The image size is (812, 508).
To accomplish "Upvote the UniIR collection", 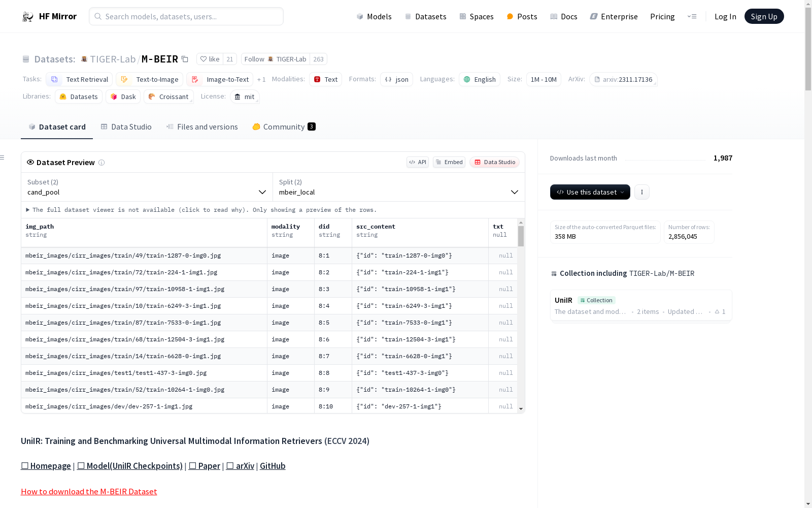I will pyautogui.click(x=720, y=311).
